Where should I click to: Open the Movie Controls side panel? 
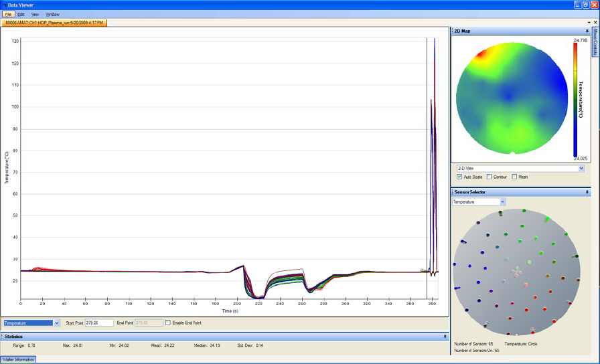pyautogui.click(x=595, y=43)
